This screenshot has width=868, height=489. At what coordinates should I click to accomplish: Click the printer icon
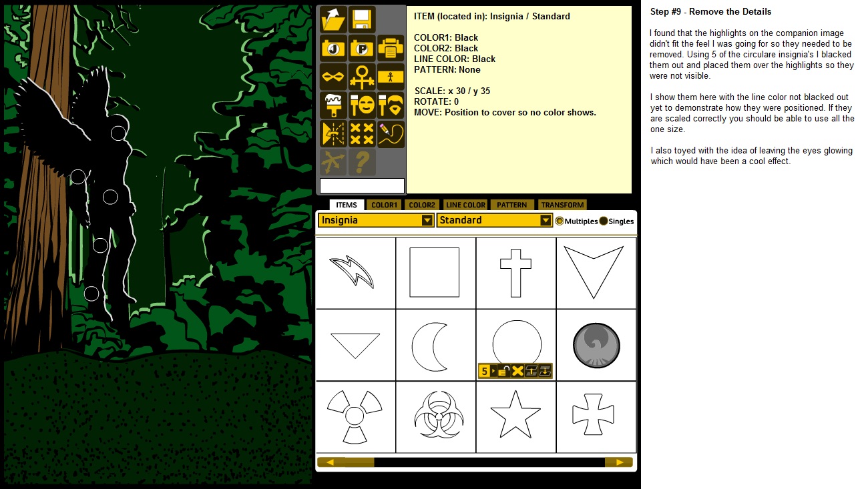[391, 48]
